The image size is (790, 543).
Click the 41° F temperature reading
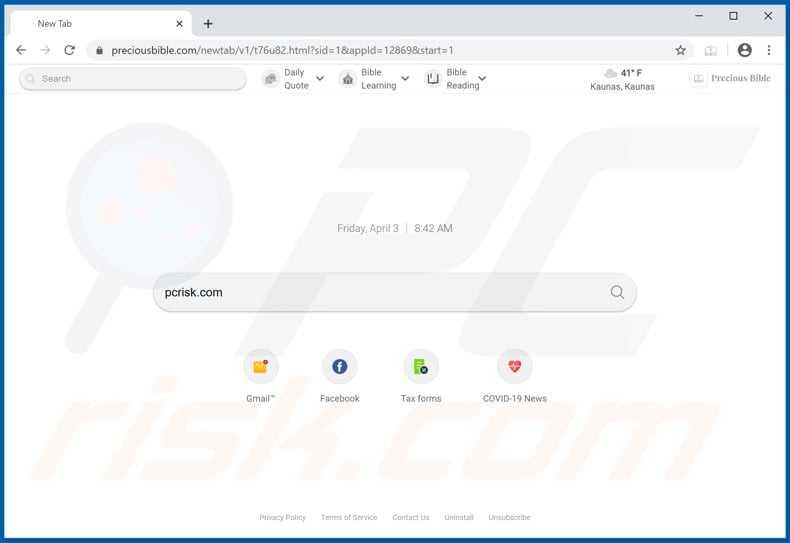coord(631,74)
